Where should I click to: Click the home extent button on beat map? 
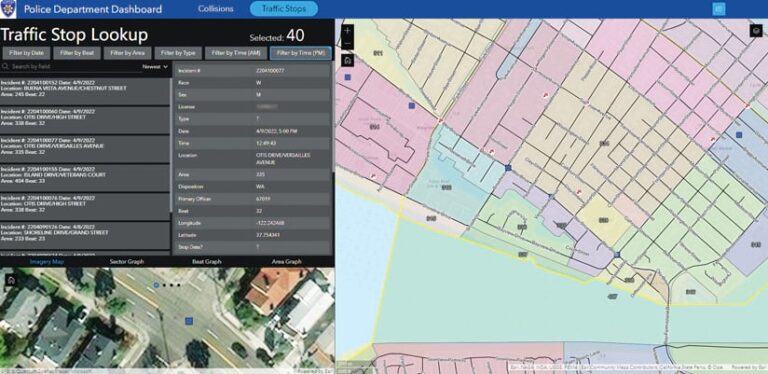tap(347, 61)
